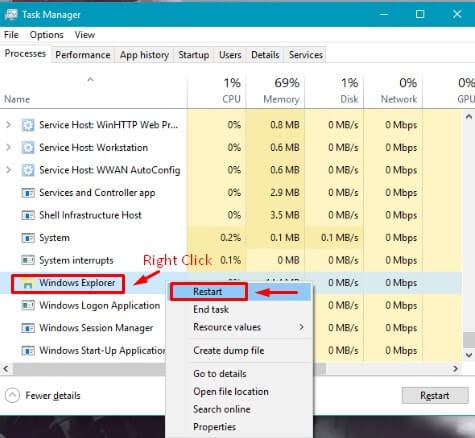Click horizontal scrollbar right arrow
The width and height of the screenshot is (475, 438).
[455, 369]
